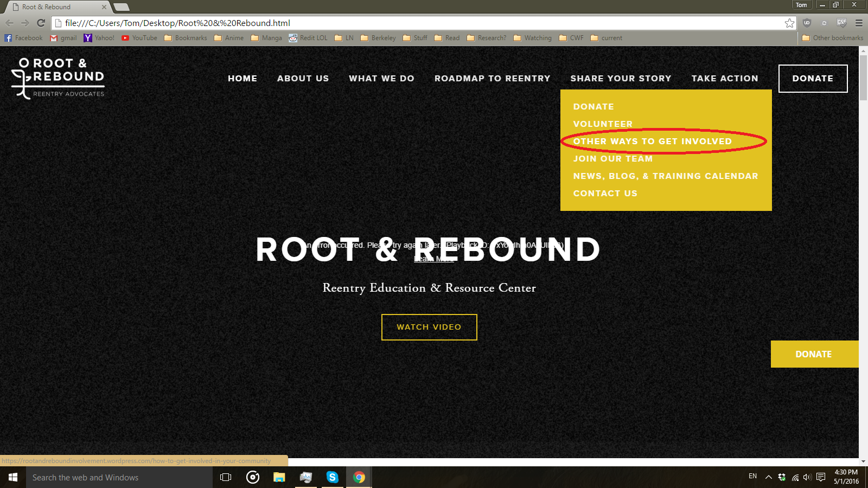
Task: Expand the Read bookmarks folder
Action: (447, 38)
